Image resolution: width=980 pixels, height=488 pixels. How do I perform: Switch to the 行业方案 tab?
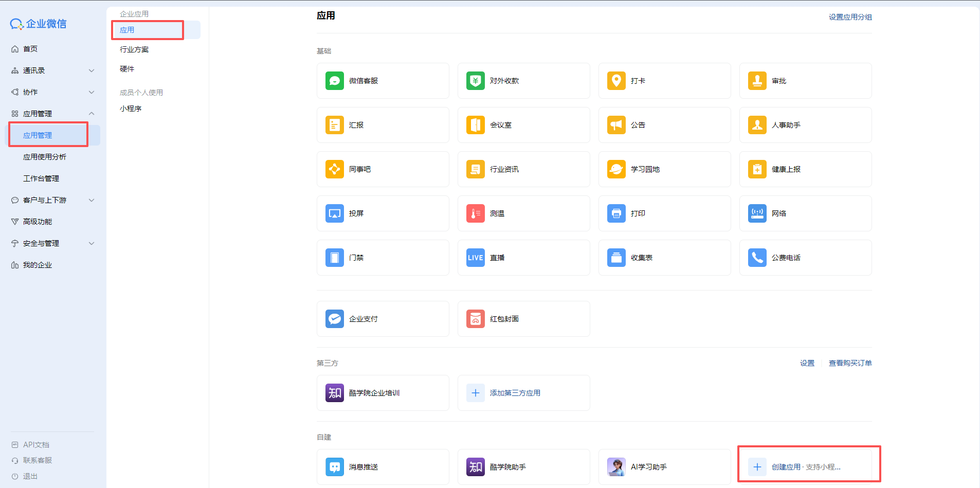coord(134,49)
